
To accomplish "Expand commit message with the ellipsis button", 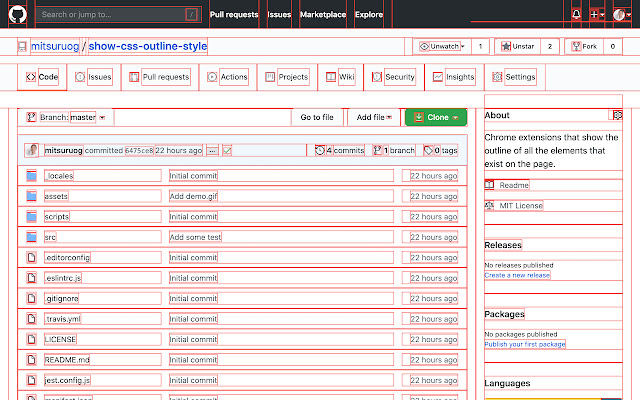I will pos(212,150).
